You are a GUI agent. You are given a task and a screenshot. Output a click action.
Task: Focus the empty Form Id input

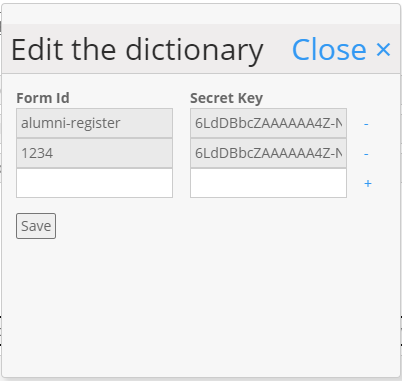94,183
